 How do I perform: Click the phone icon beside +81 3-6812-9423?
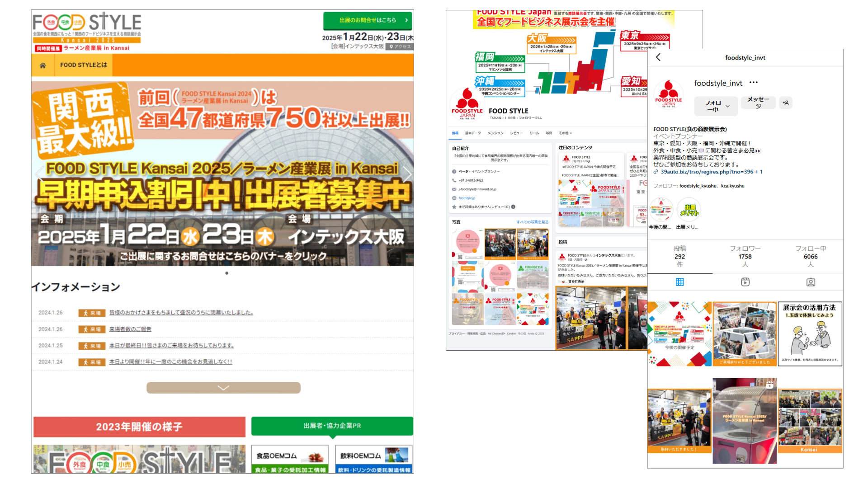[454, 180]
